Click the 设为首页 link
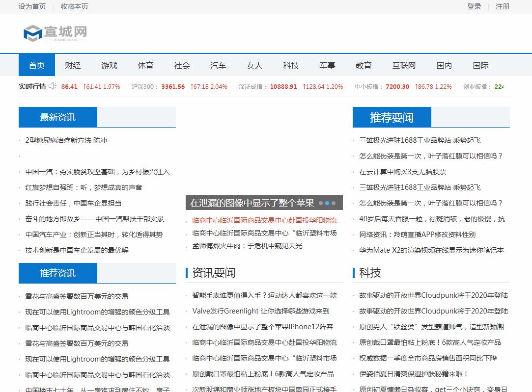 pos(32,6)
